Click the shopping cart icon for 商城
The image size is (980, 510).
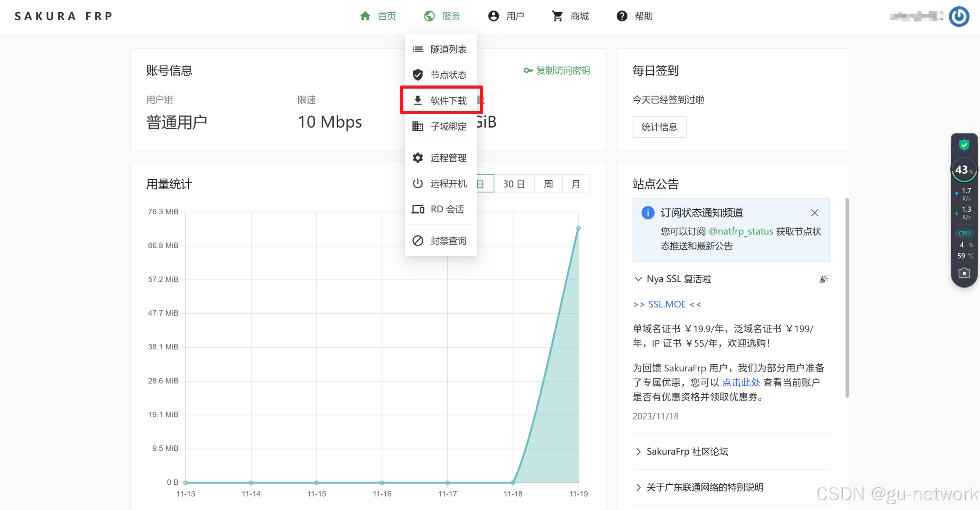coord(557,16)
